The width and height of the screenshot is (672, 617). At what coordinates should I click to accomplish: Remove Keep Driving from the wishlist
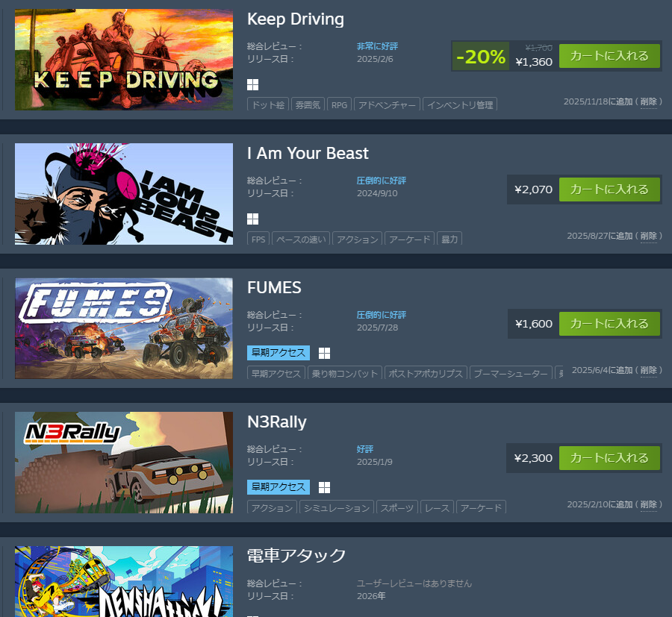[648, 101]
